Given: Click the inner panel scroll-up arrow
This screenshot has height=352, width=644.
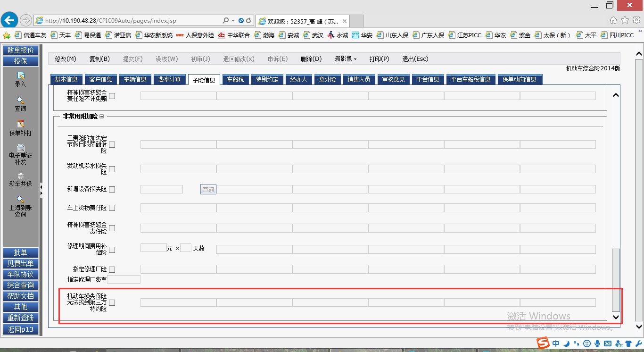Looking at the screenshot, I should 615,95.
